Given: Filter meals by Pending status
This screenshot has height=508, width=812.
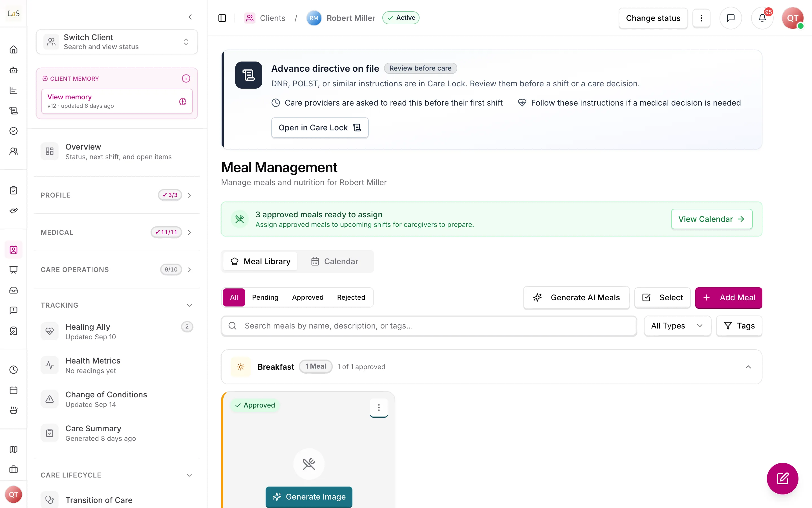Looking at the screenshot, I should [x=265, y=297].
